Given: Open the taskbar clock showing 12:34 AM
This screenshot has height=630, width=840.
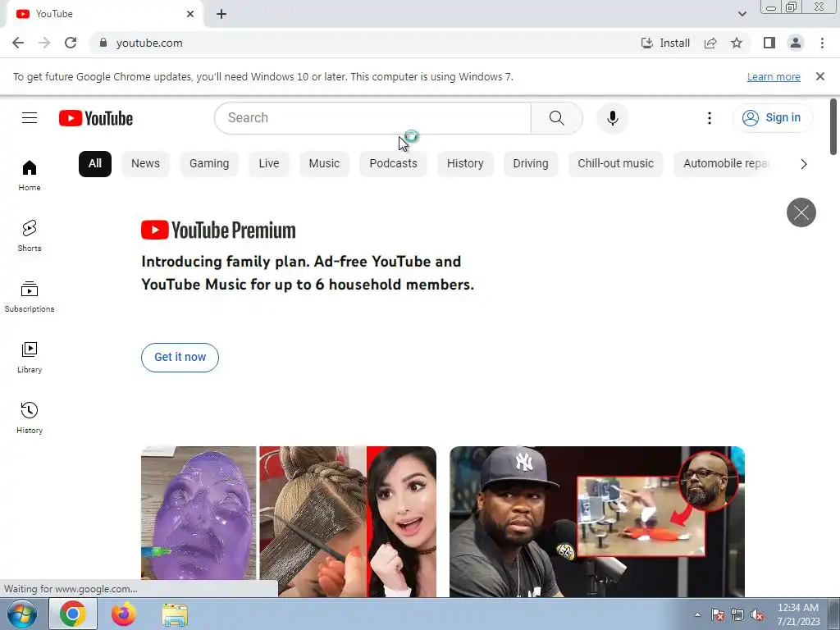Looking at the screenshot, I should click(x=798, y=614).
